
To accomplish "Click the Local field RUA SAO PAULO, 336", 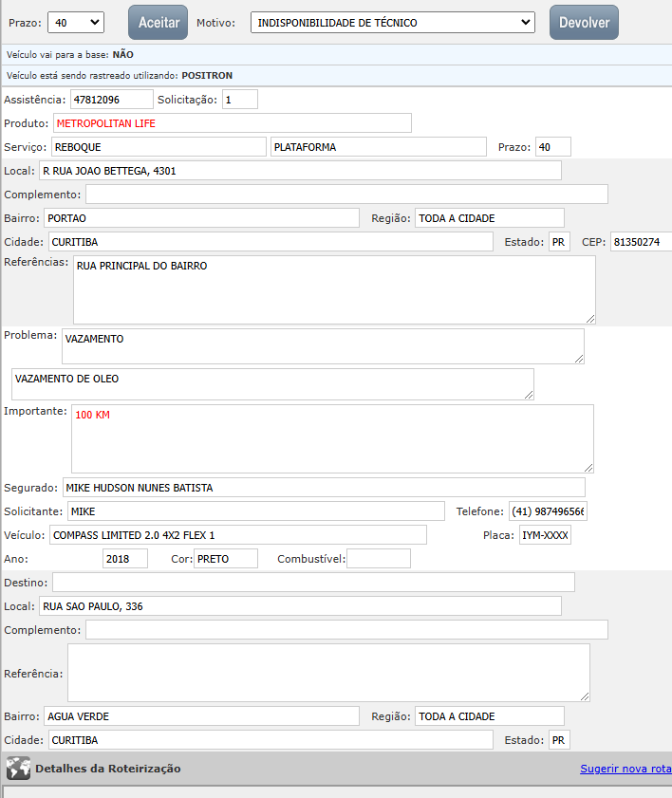I will pos(300,606).
